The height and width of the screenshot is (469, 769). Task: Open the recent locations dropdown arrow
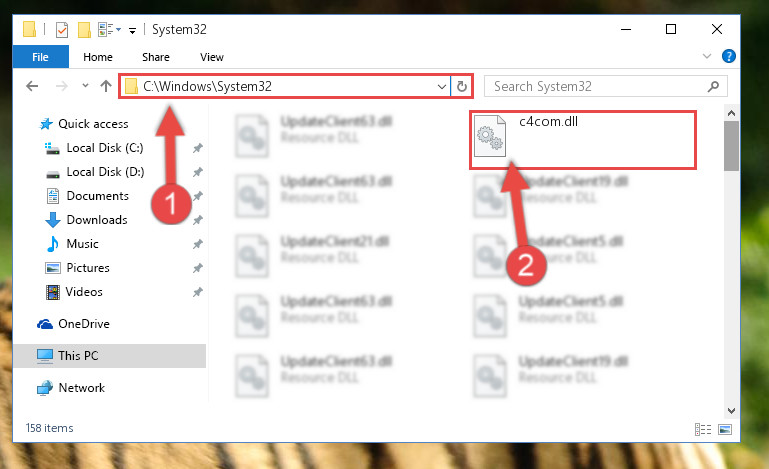[85, 86]
